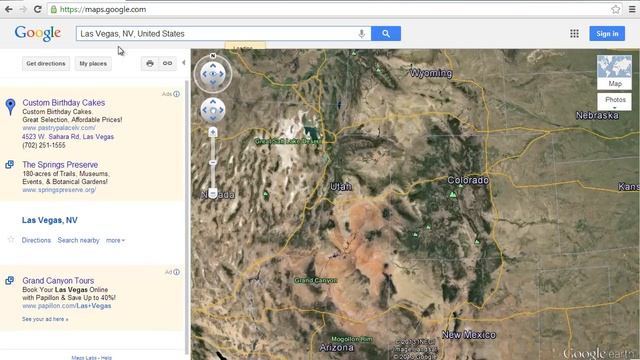Viewport: 640px width, 360px height.
Task: Open the Las Vegas, NV result
Action: [50, 220]
